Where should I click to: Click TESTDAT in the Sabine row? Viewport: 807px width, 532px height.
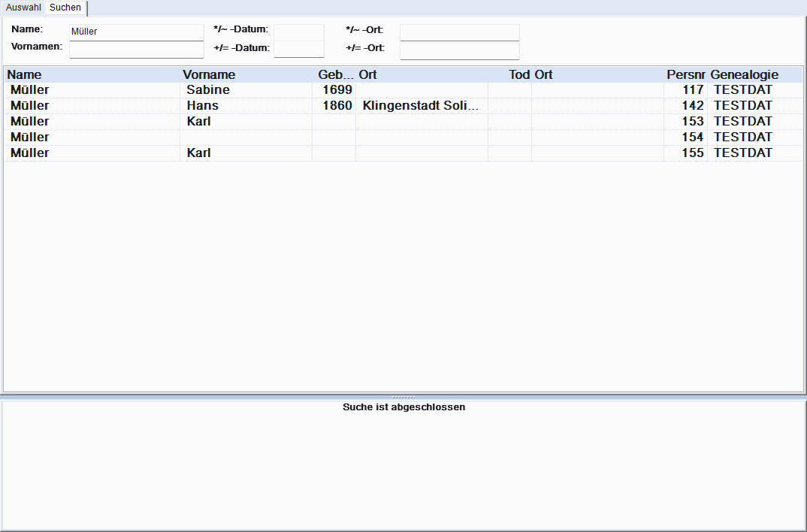click(x=743, y=90)
